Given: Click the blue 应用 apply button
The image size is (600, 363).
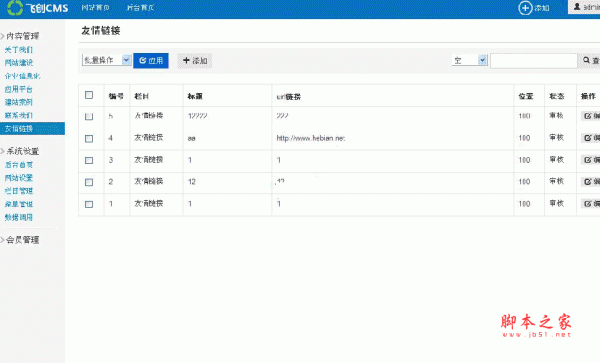Looking at the screenshot, I should tap(151, 60).
